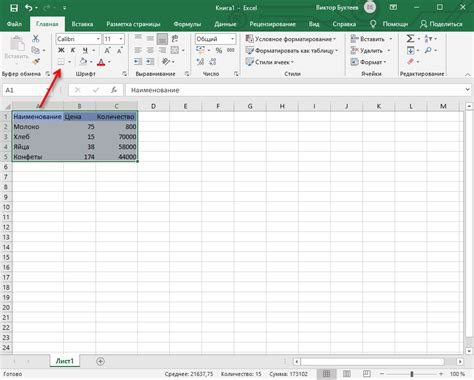
Task: Click the Fill down icon
Action: pos(411,51)
